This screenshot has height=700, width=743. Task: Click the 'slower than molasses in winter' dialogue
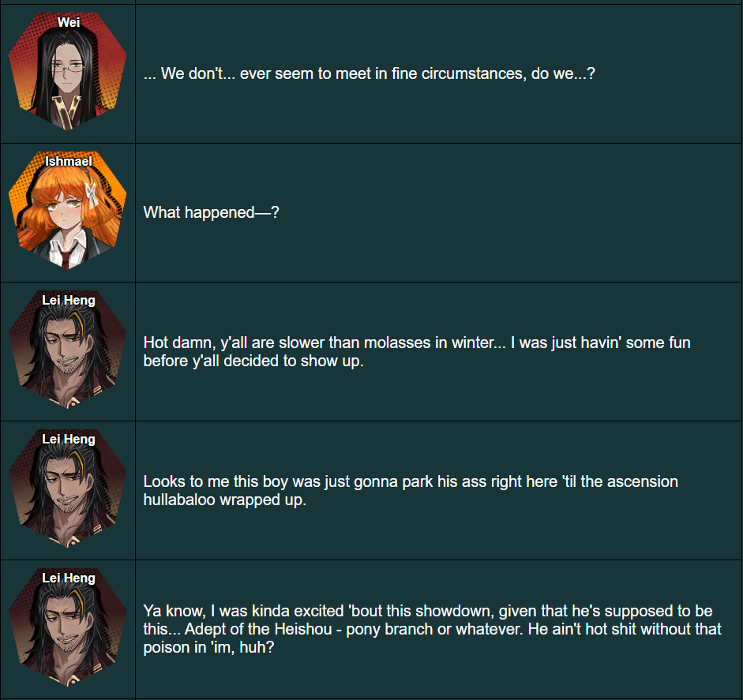click(x=417, y=351)
